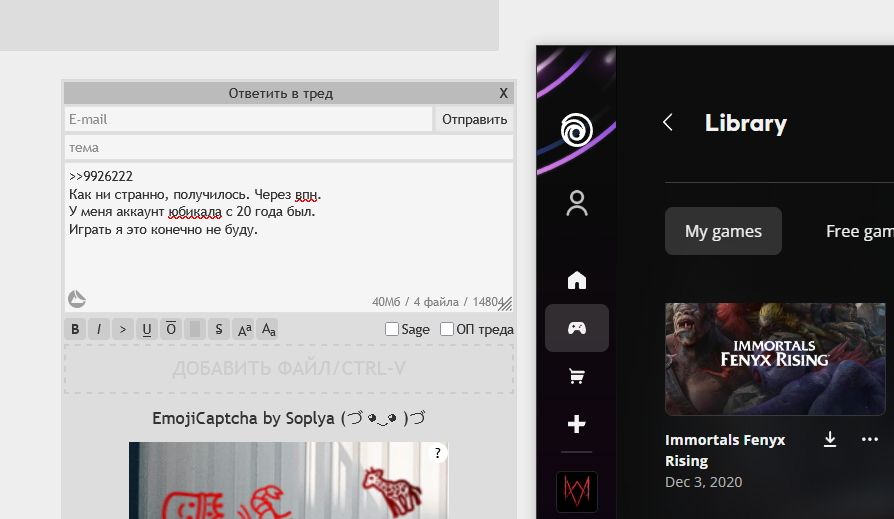This screenshot has height=519, width=894.
Task: Click the тема subject field
Action: (289, 147)
